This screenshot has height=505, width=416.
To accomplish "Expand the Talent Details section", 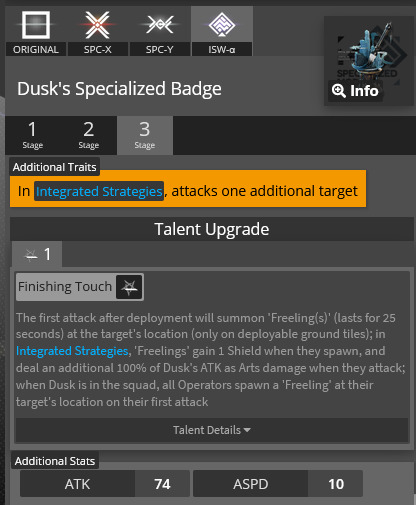I will tap(212, 430).
